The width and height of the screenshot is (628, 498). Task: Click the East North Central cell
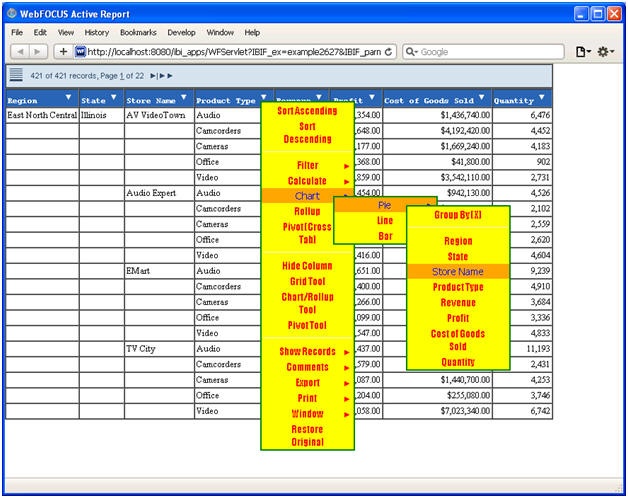pos(42,115)
